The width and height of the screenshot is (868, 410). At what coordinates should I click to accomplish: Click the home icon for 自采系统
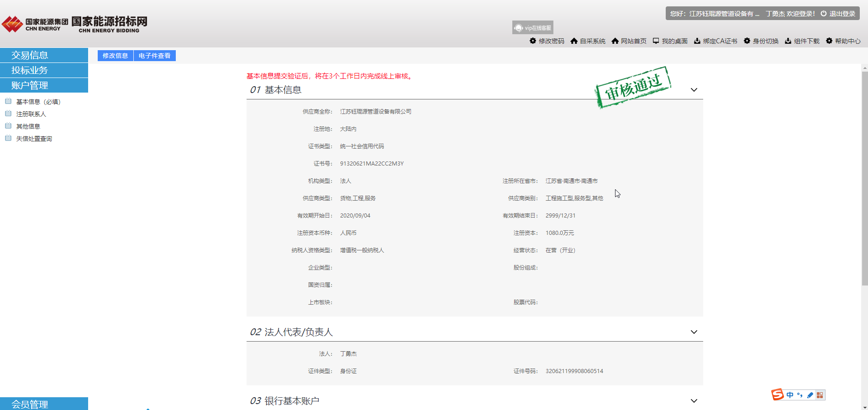point(574,41)
